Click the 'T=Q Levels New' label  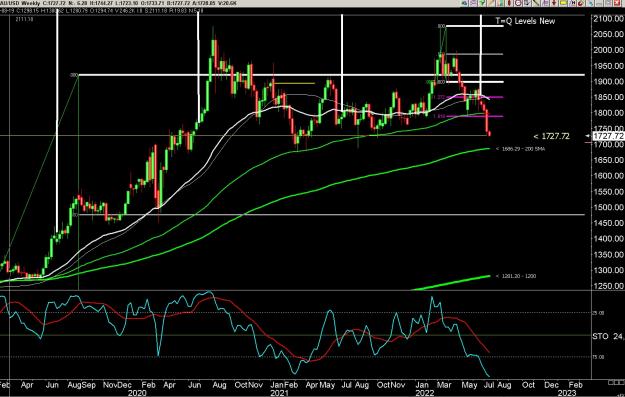(x=525, y=21)
